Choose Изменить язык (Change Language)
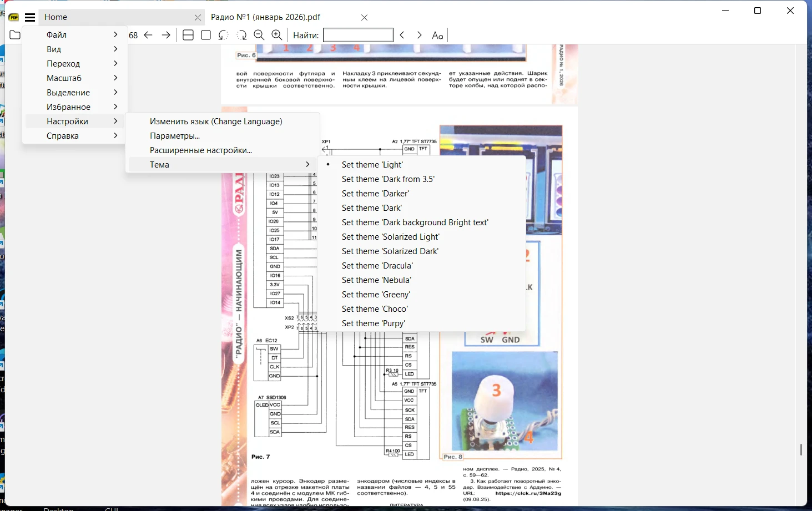812x511 pixels. pos(216,122)
